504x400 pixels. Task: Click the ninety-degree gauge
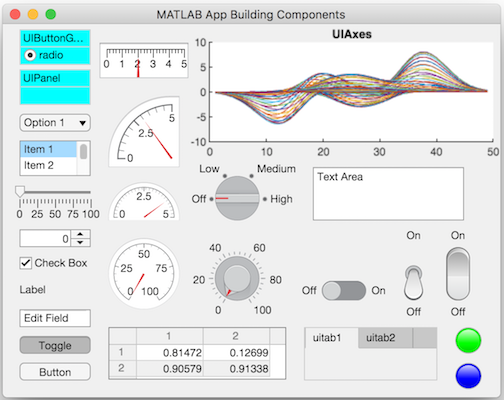(144, 132)
